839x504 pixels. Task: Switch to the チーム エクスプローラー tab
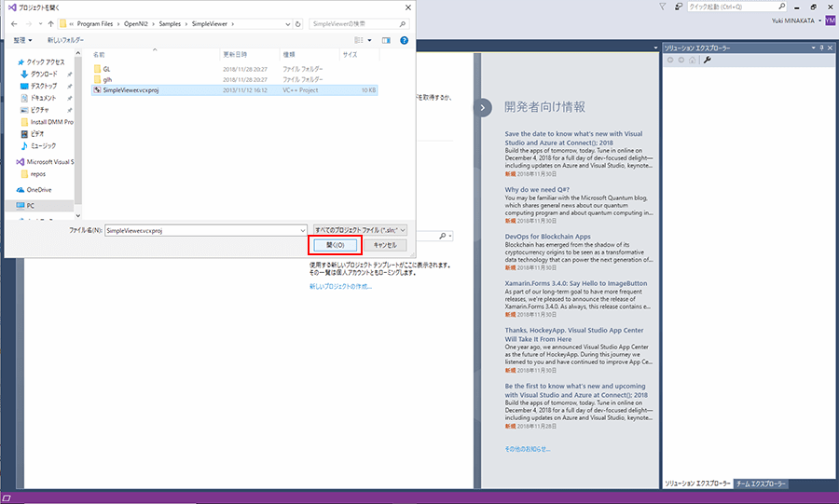(x=761, y=484)
